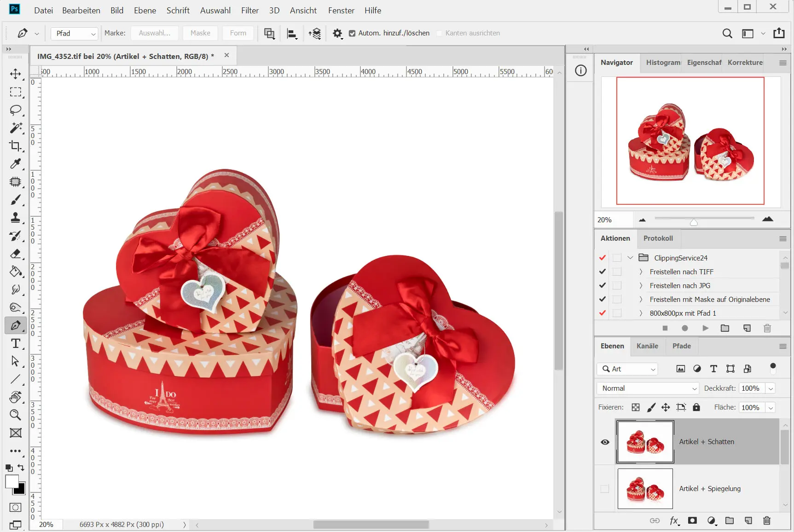Select the Lasso tool
The height and width of the screenshot is (532, 794).
coord(15,110)
